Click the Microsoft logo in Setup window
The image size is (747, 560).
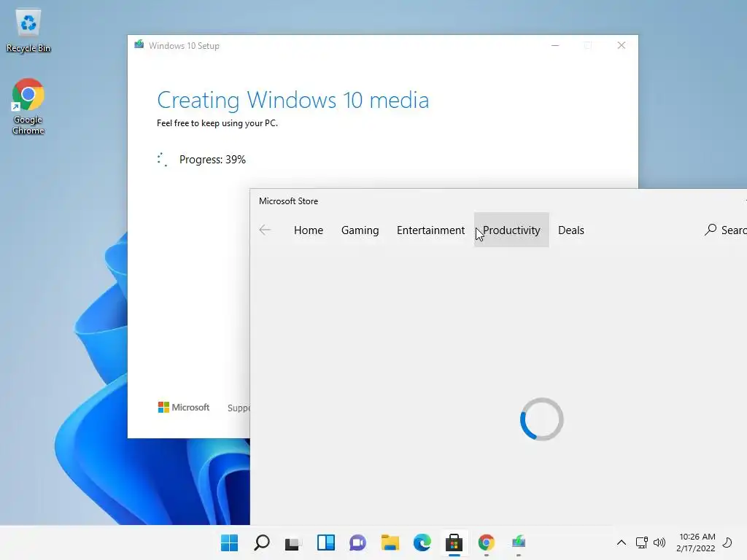183,407
